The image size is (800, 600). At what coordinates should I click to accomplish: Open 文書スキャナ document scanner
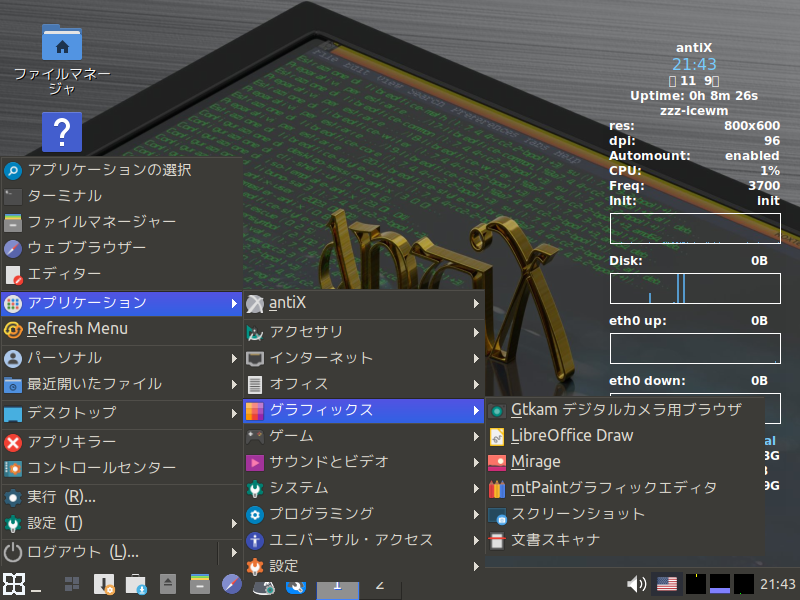(x=624, y=540)
